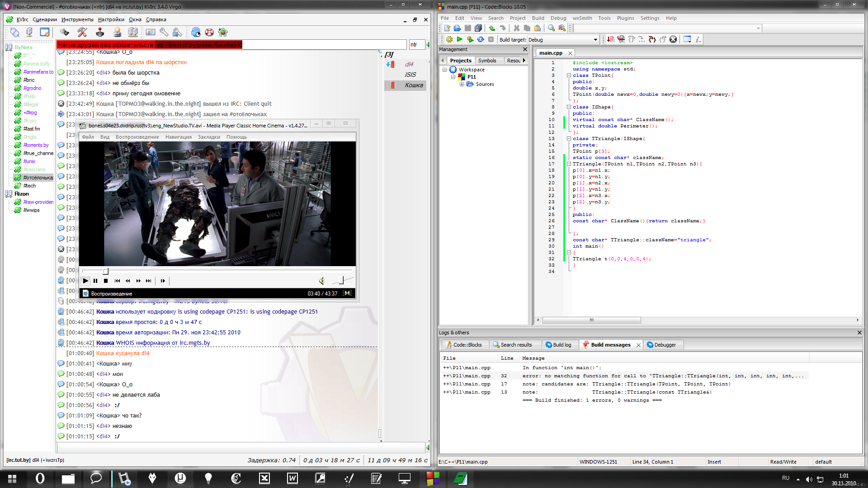Switch to the Symbols management tab
Viewport: 868px width, 488px height.
(487, 61)
